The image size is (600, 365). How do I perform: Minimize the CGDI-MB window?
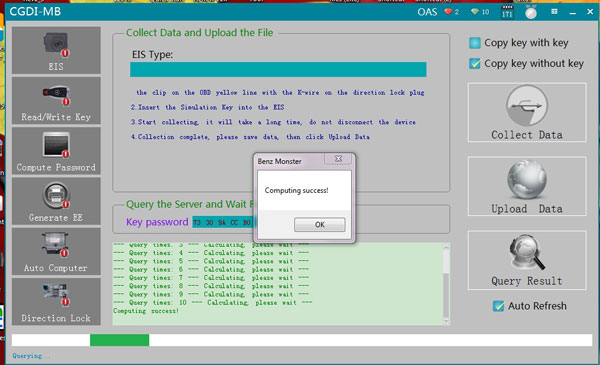coord(573,12)
